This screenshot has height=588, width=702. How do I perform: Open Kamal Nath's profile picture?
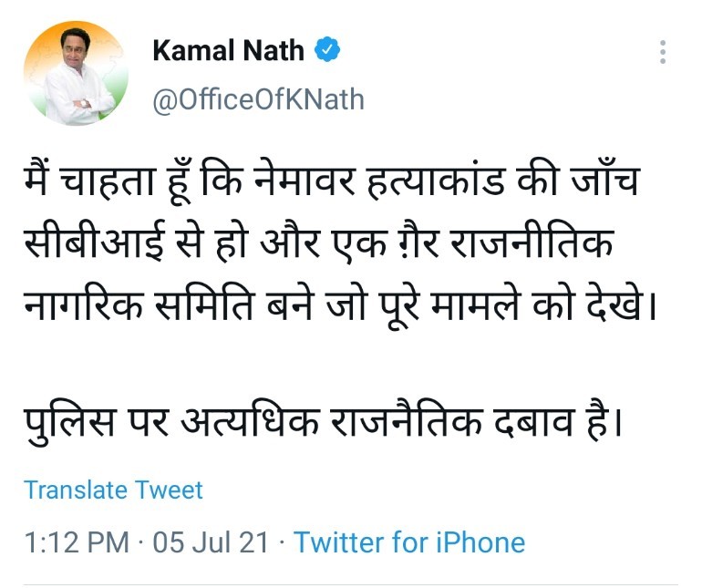point(75,73)
